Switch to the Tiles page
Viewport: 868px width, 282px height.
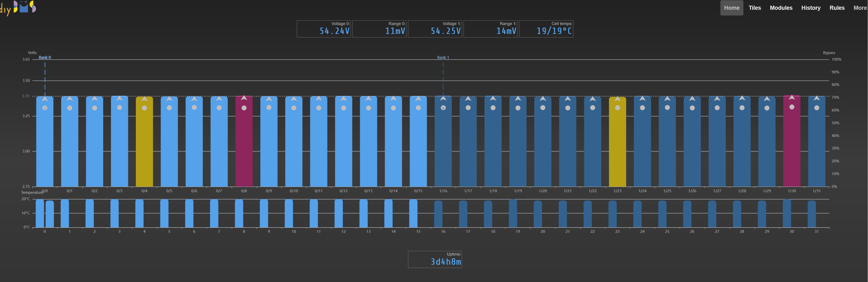754,8
